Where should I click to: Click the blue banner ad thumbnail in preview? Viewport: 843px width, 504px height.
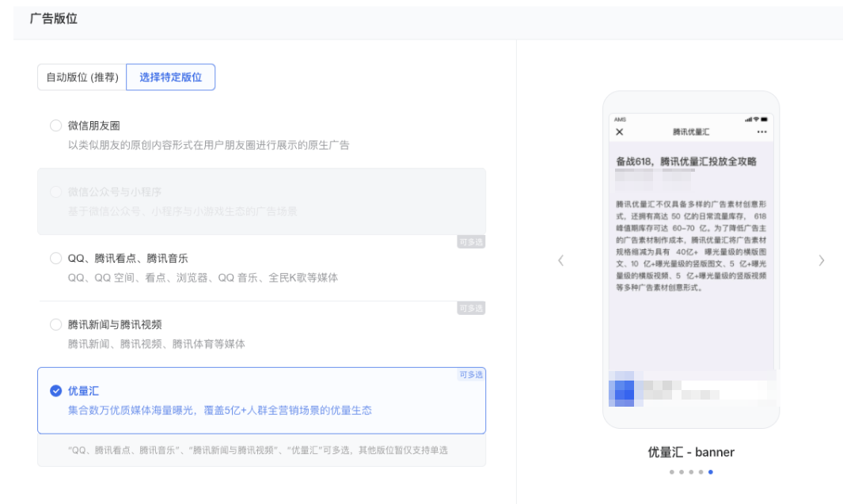621,389
